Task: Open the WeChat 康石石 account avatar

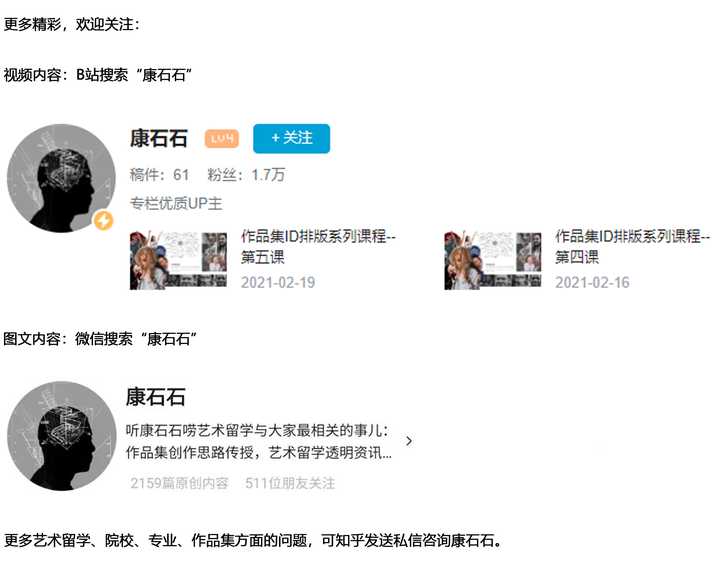Action: pos(62,436)
